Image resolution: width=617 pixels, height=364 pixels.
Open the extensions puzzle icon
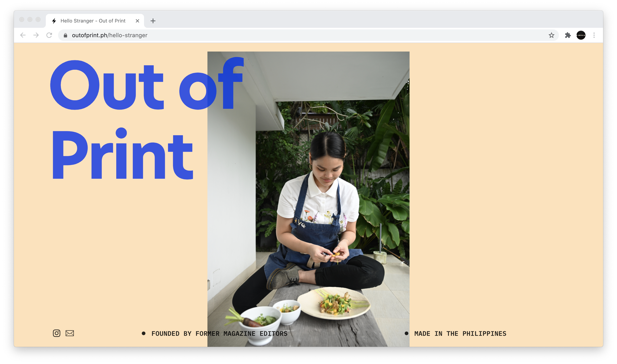pyautogui.click(x=568, y=35)
